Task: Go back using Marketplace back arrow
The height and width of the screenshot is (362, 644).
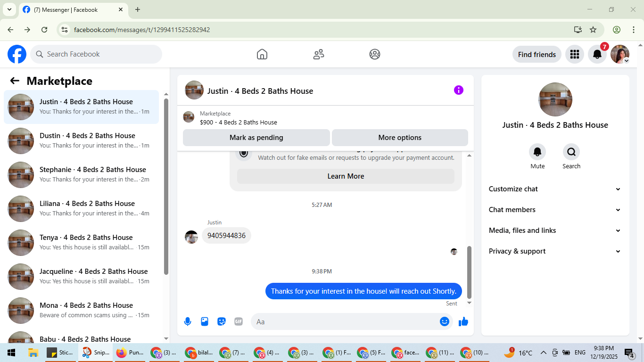Action: point(15,81)
